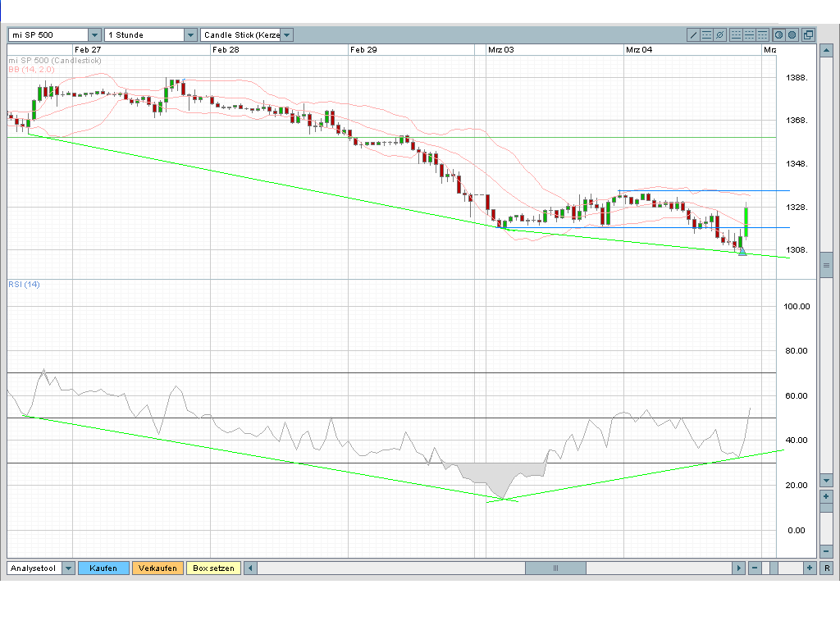Screen dimensions: 840x630
Task: Click the delete drawings (crossed circle) icon
Action: (720, 34)
